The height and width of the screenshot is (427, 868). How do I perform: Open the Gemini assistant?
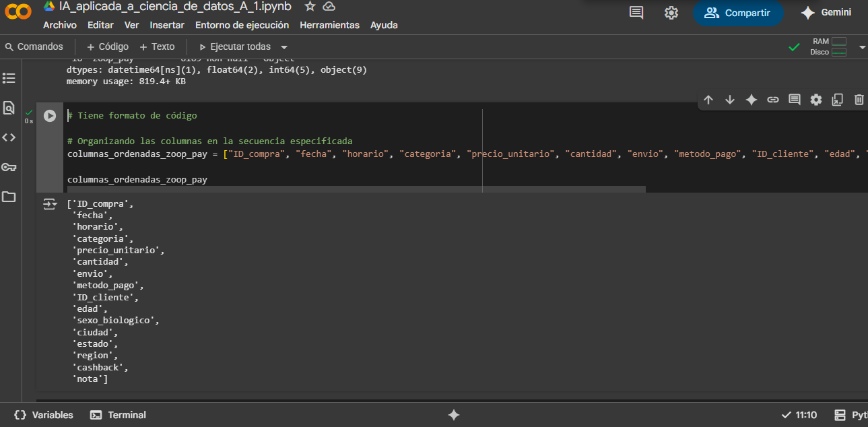[826, 13]
